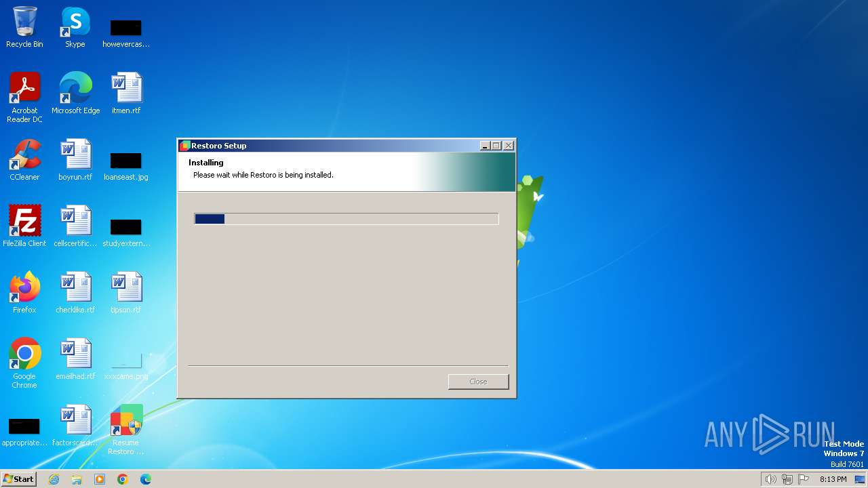This screenshot has height=488, width=868.
Task: Select the emailhad.rtf document icon
Action: click(75, 359)
